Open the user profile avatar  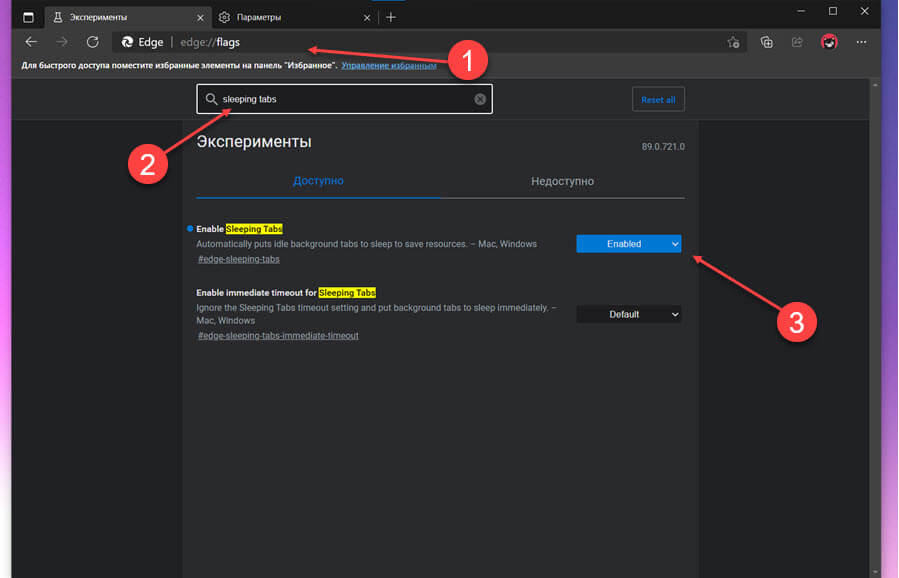[x=829, y=42]
